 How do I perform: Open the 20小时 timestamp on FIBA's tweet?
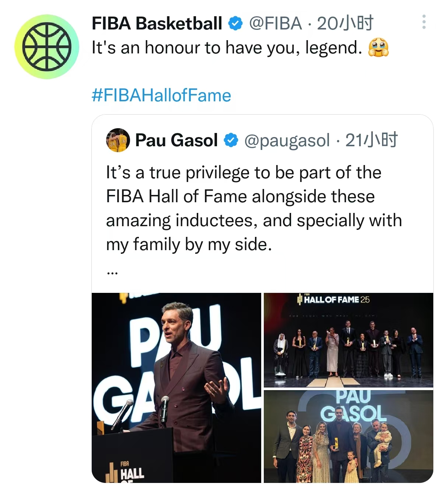pos(345,24)
